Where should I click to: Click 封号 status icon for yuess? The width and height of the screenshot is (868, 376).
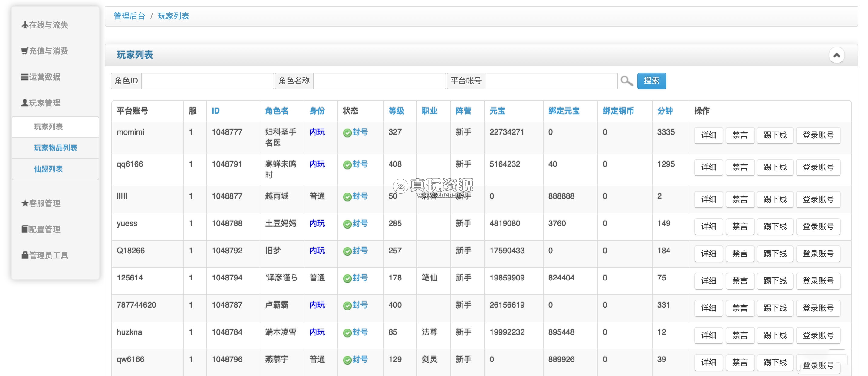(x=347, y=224)
